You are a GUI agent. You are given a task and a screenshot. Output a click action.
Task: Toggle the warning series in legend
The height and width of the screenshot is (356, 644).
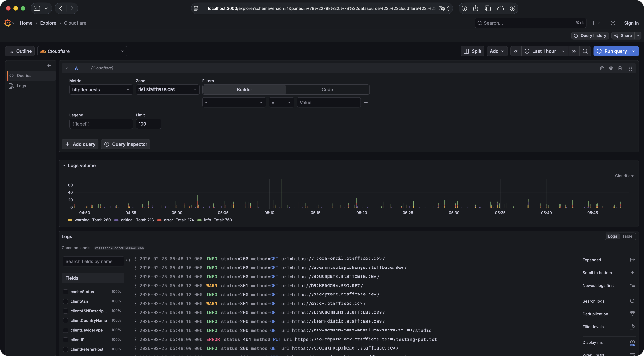[x=82, y=220]
